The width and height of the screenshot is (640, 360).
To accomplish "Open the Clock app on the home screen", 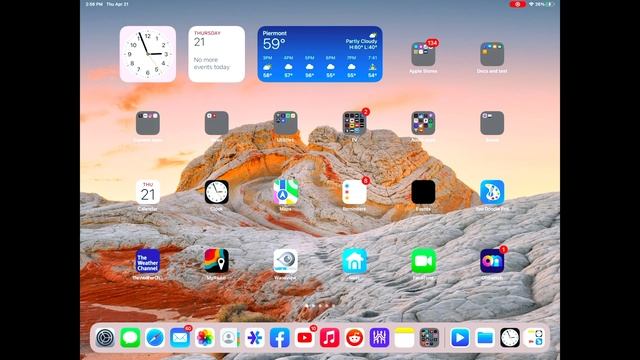I will (x=216, y=192).
